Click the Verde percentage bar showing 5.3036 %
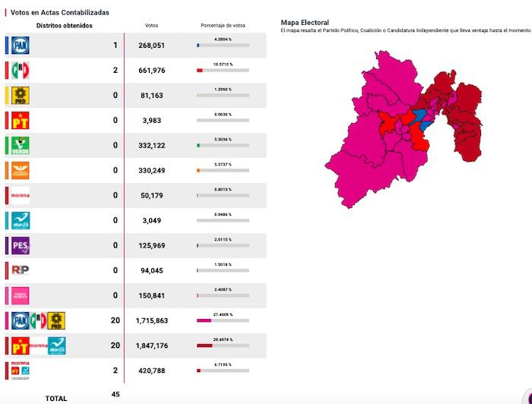 [x=223, y=145]
